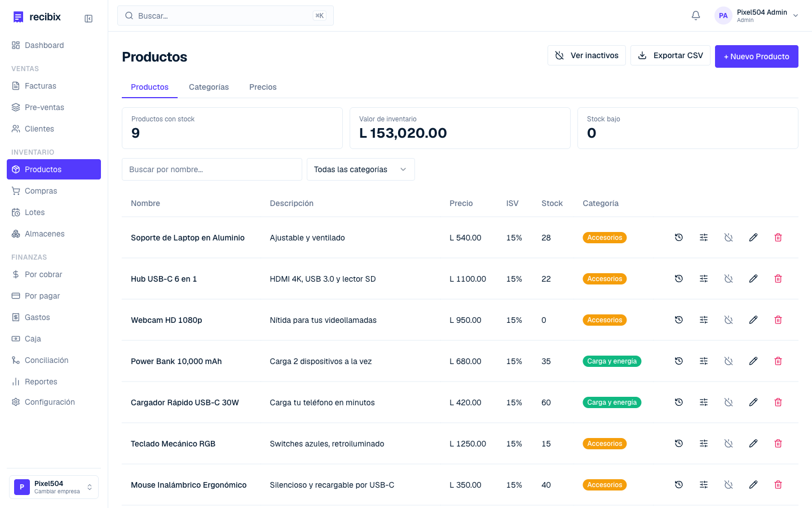Switch to the Categorías tab
Screen dimensions: 812x508
click(x=209, y=87)
